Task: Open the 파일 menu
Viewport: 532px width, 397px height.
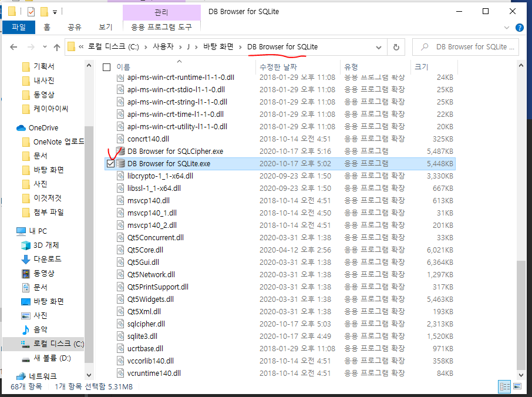Action: coord(19,27)
